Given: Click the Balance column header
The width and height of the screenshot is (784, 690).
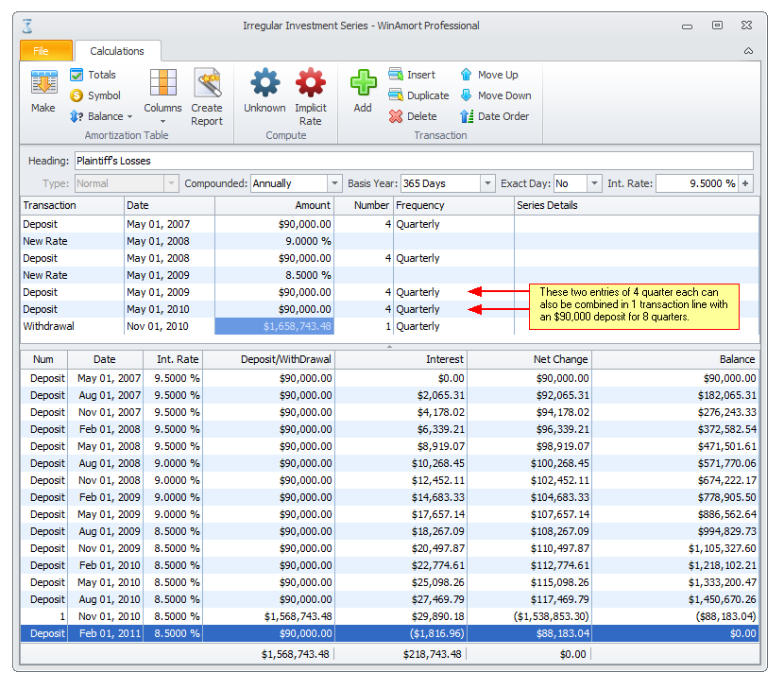Looking at the screenshot, I should 675,359.
